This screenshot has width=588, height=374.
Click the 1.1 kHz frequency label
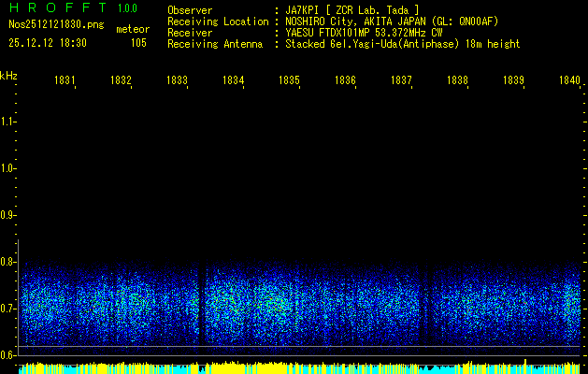pyautogui.click(x=8, y=122)
